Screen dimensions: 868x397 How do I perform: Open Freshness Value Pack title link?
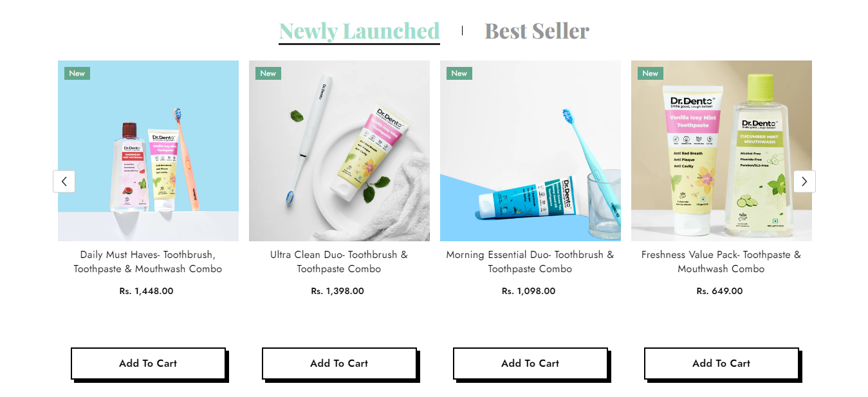click(721, 262)
